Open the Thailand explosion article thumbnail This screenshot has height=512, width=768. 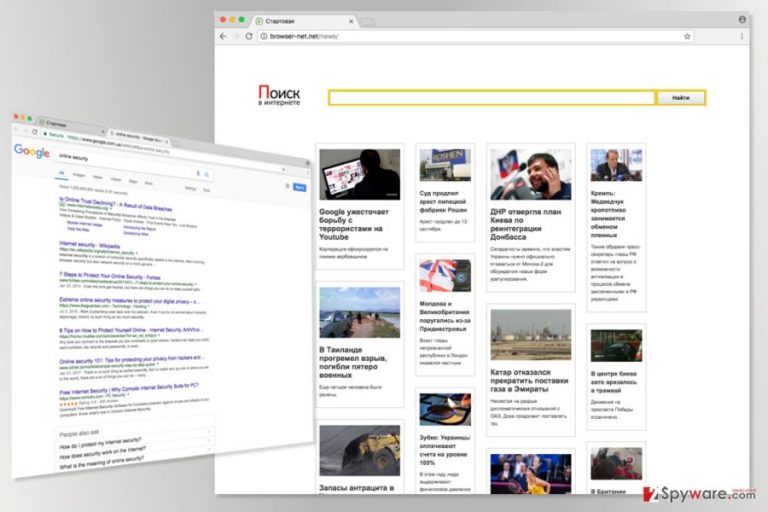point(360,313)
